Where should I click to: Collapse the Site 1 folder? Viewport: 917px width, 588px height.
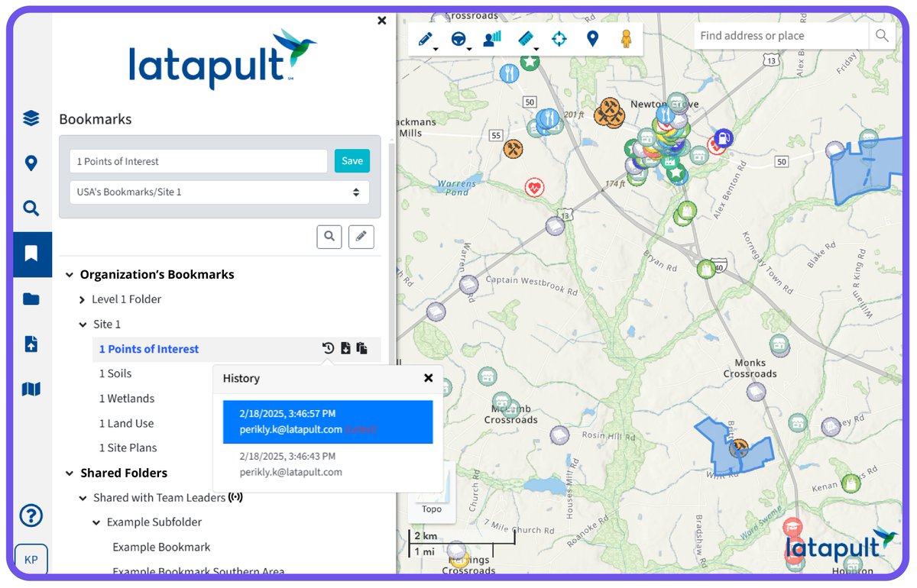pyautogui.click(x=83, y=325)
